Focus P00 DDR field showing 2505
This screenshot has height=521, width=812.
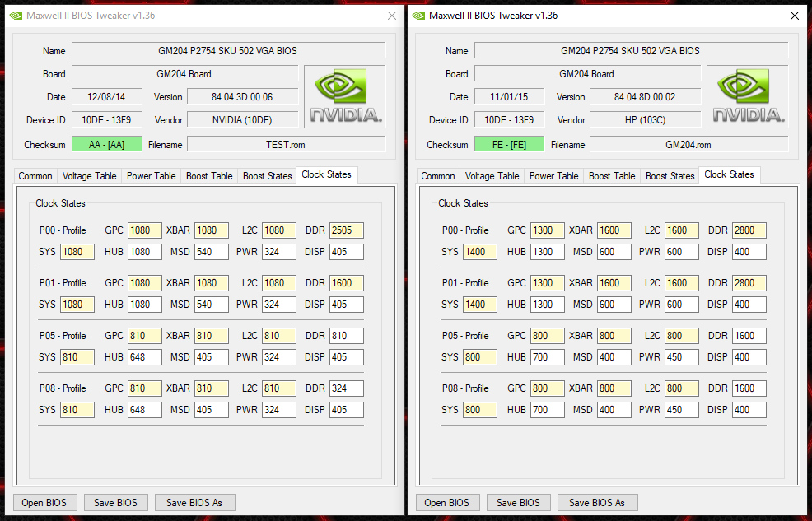pyautogui.click(x=347, y=230)
